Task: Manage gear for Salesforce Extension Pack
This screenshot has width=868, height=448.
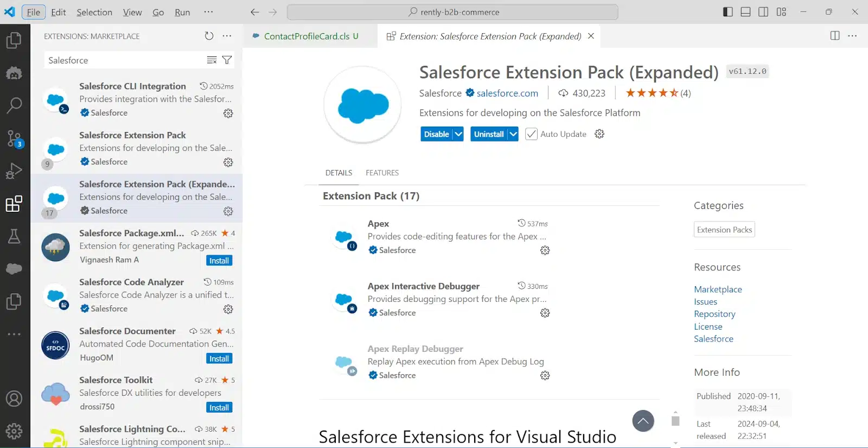Action: tap(228, 162)
